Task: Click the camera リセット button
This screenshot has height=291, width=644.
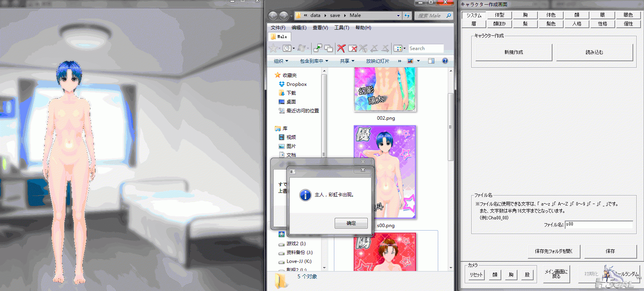Action: tap(476, 275)
